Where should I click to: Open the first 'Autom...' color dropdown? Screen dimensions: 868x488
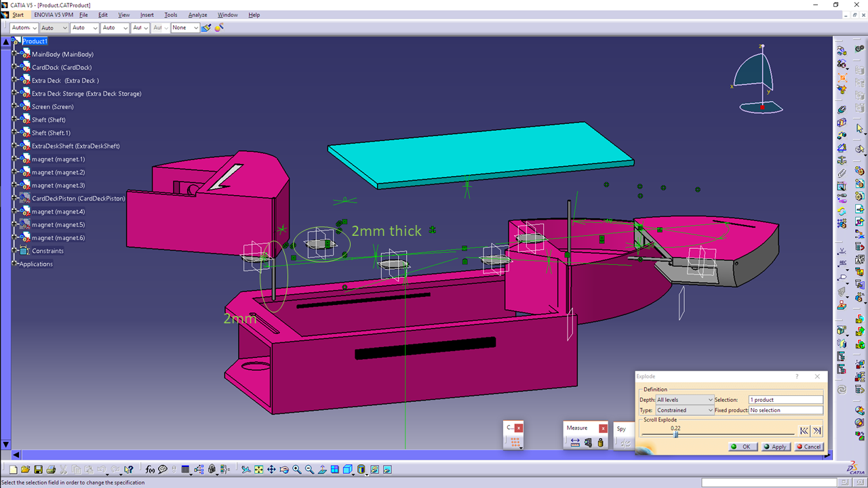(24, 28)
